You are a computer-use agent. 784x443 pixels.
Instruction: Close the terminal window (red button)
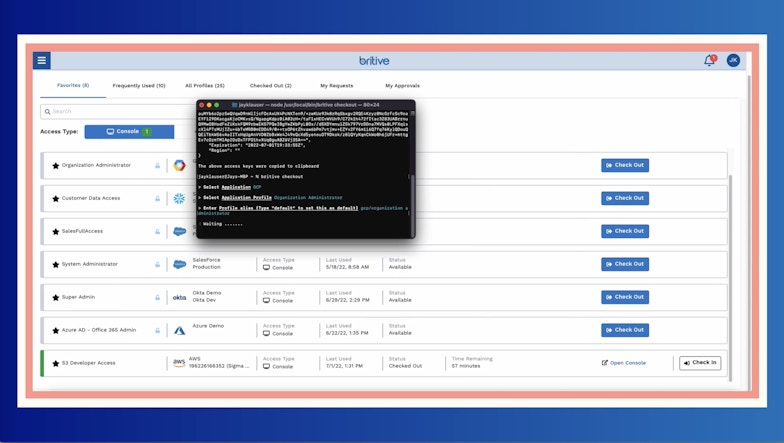pyautogui.click(x=202, y=105)
